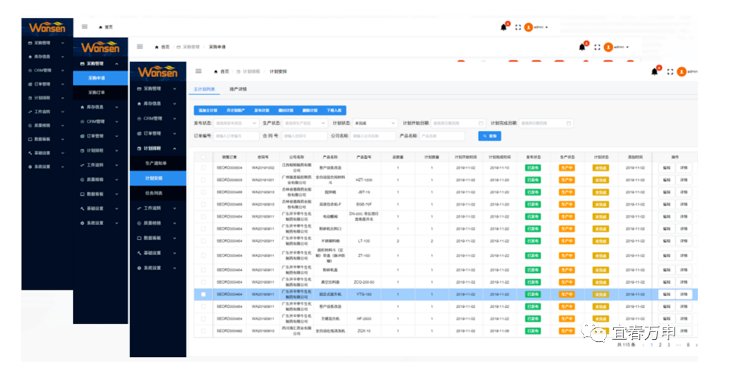The width and height of the screenshot is (729, 369).
Task: Toggle the fullscreen icon in the frontmost window header
Action: pos(670,72)
